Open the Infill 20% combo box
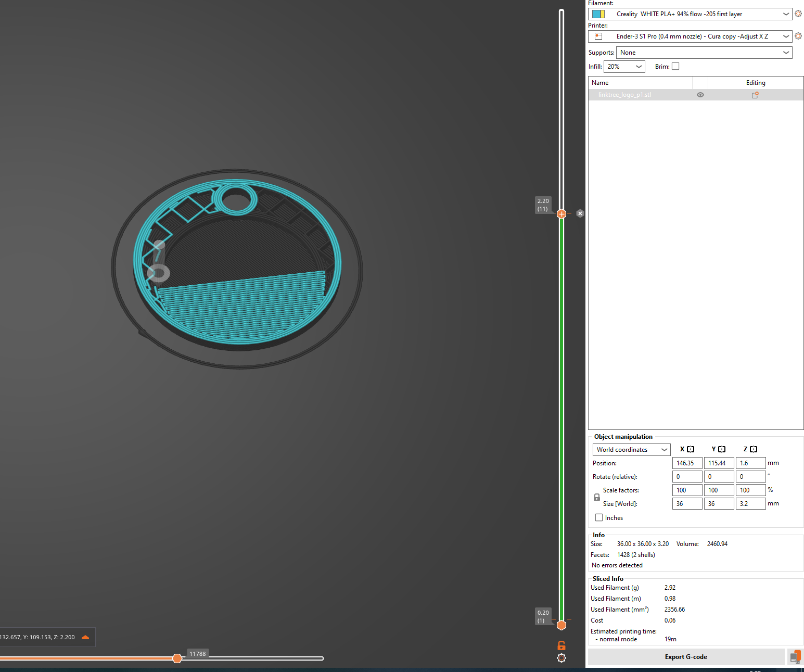Image resolution: width=804 pixels, height=672 pixels. [624, 67]
